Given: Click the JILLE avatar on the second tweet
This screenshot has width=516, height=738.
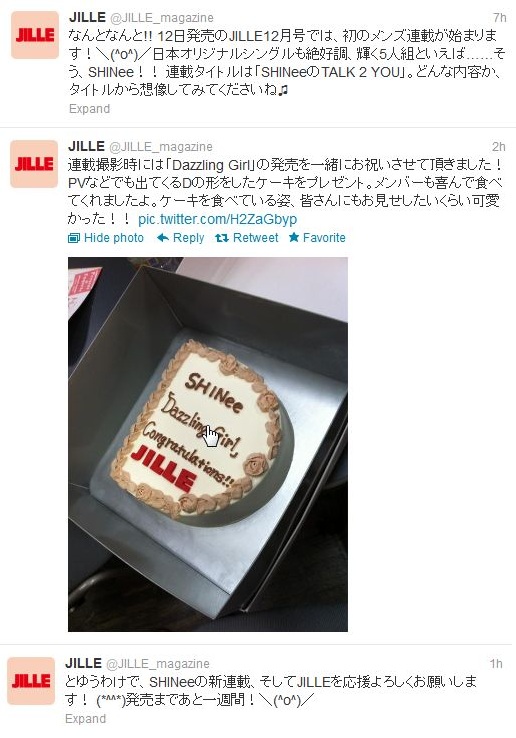Looking at the screenshot, I should (34, 164).
